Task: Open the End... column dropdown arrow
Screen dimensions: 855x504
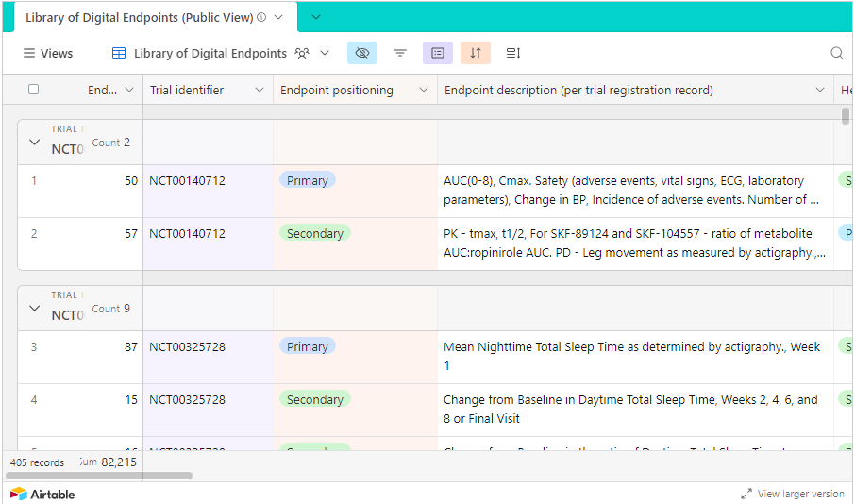Action: [129, 90]
